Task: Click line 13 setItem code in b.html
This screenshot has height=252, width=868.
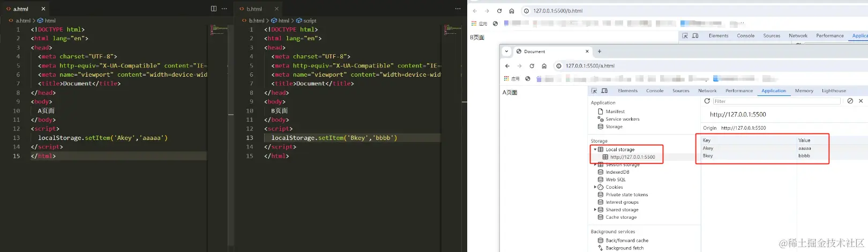Action: coord(334,138)
